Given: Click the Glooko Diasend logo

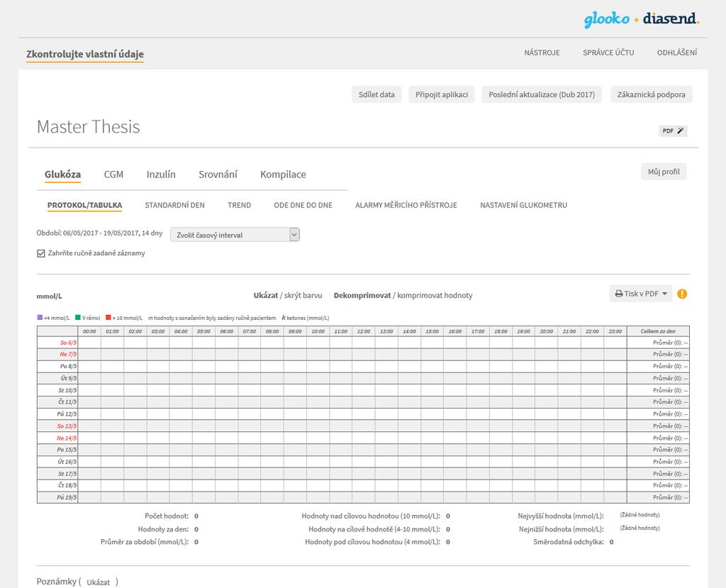Looking at the screenshot, I should point(642,19).
